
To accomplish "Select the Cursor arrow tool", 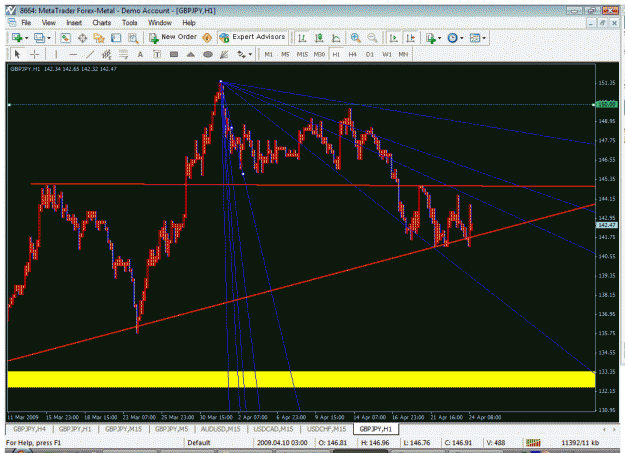I will coord(17,54).
